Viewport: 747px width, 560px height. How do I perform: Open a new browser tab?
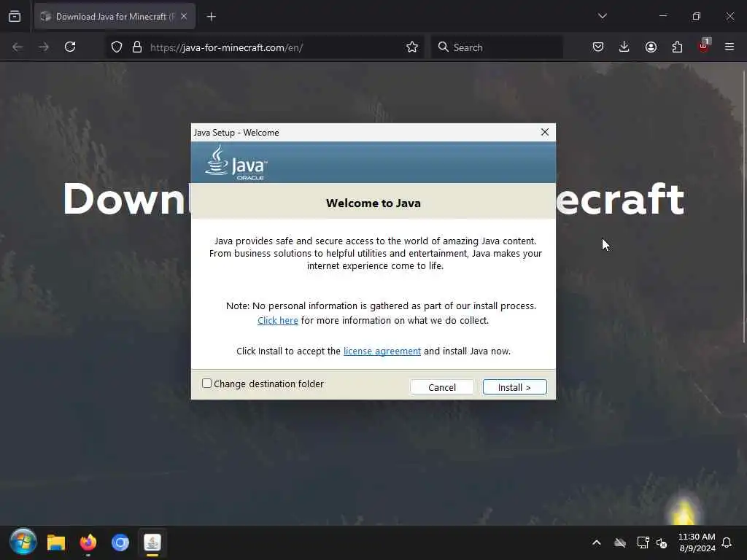211,17
